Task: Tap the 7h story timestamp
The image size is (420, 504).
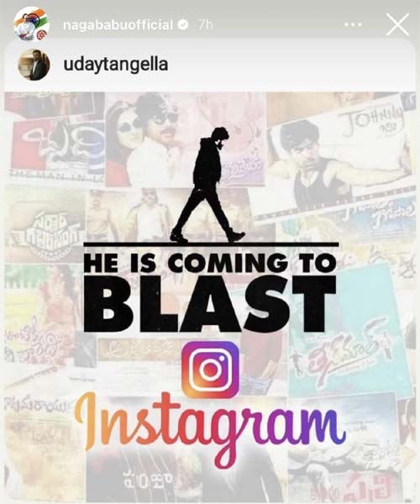Action: [x=205, y=24]
